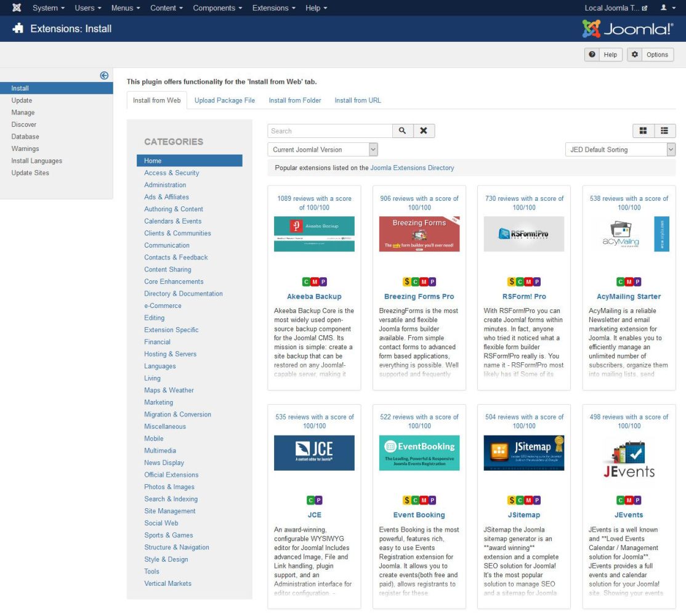Image resolution: width=686 pixels, height=616 pixels.
Task: Open the Users menu
Action: click(x=88, y=8)
